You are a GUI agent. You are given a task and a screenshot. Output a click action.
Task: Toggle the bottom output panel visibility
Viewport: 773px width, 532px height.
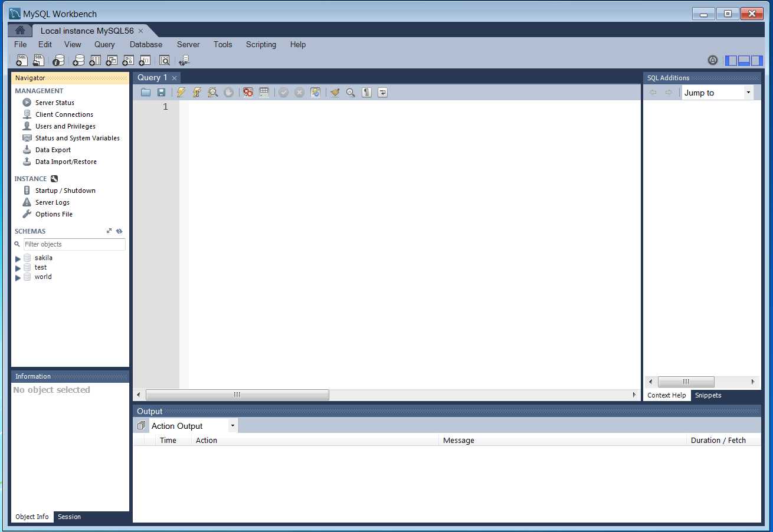[x=744, y=60]
